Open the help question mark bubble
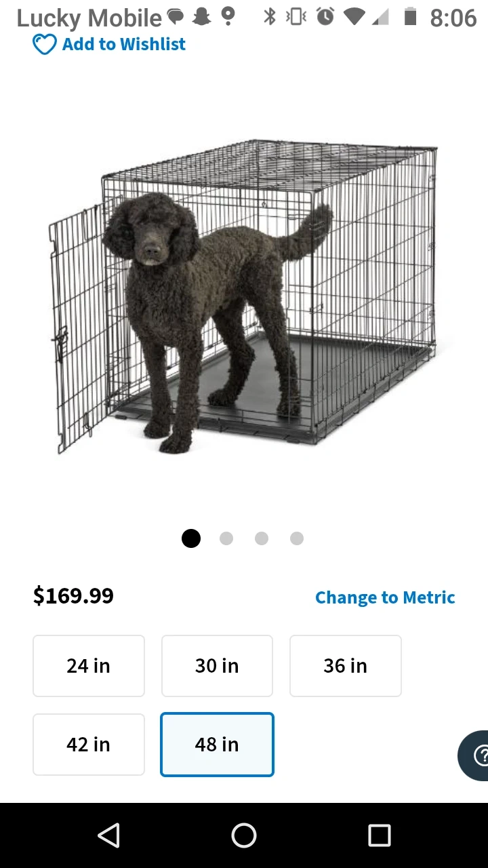 click(477, 755)
